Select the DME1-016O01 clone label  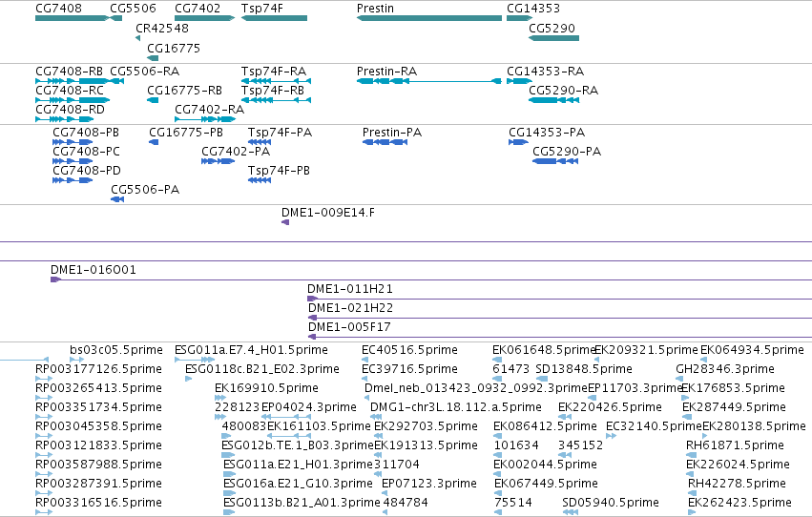(94, 270)
